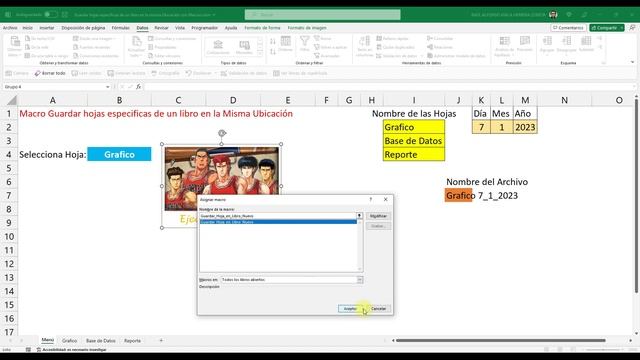640x360 pixels.
Task: Click Cámara in quick access bar
Action: pyautogui.click(x=17, y=73)
